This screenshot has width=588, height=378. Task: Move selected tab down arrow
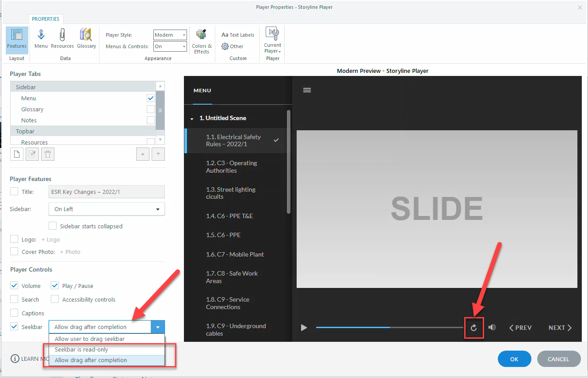158,154
